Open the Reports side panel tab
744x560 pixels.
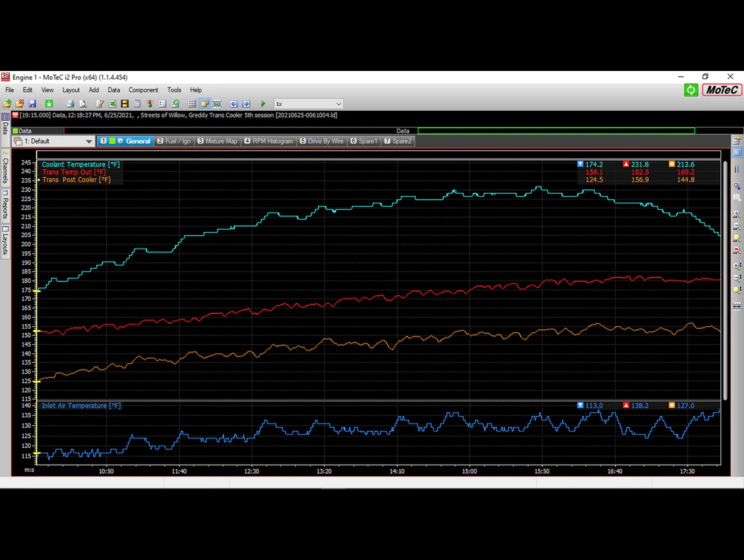(5, 206)
